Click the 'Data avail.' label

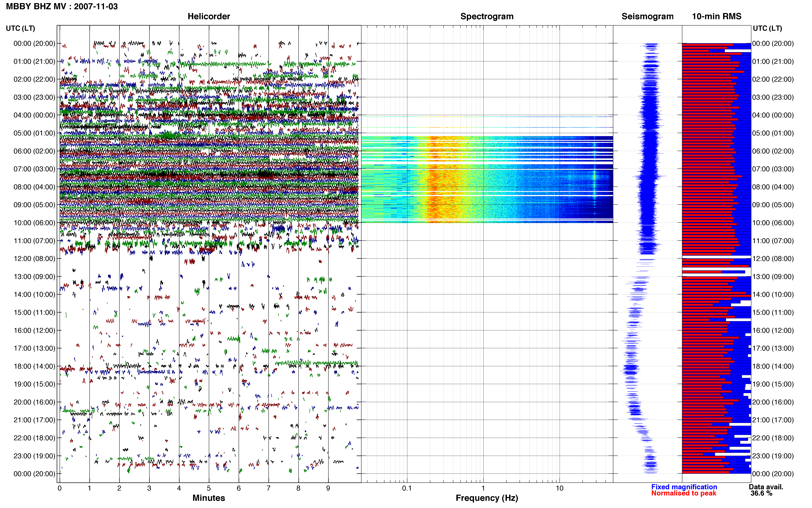pos(766,487)
